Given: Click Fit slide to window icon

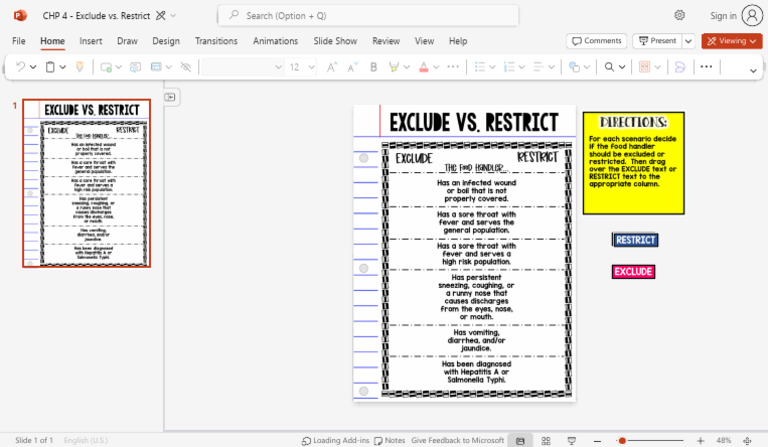Looking at the screenshot, I should 747,441.
